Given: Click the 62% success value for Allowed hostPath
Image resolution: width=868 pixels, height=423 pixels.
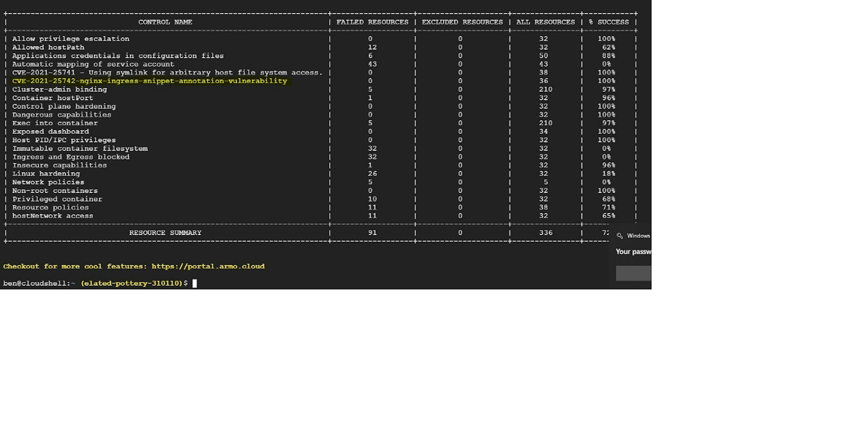Looking at the screenshot, I should 609,47.
